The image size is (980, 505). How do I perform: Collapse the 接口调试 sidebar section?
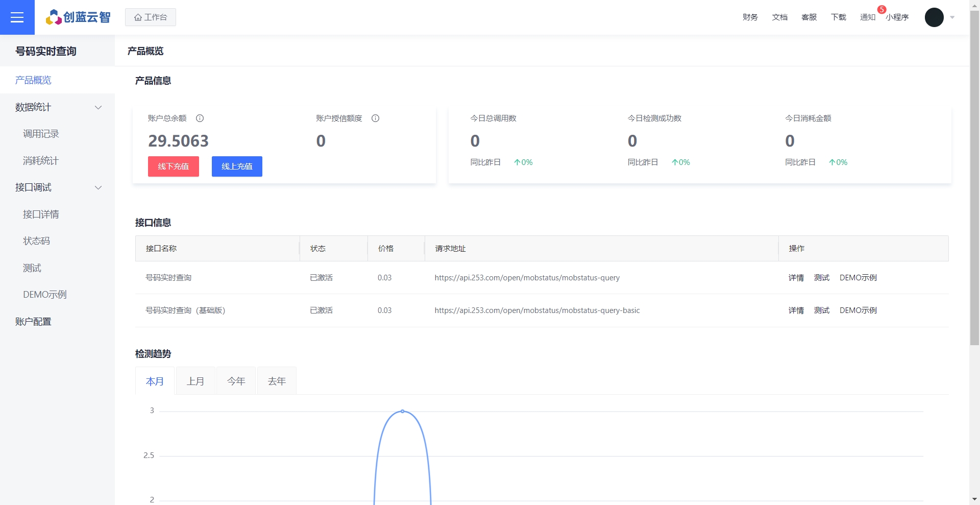98,187
